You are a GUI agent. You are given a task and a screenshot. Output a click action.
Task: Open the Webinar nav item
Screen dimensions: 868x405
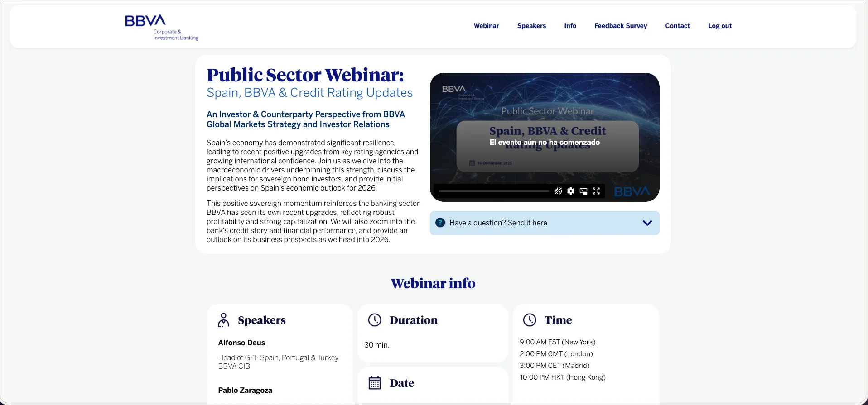point(486,26)
